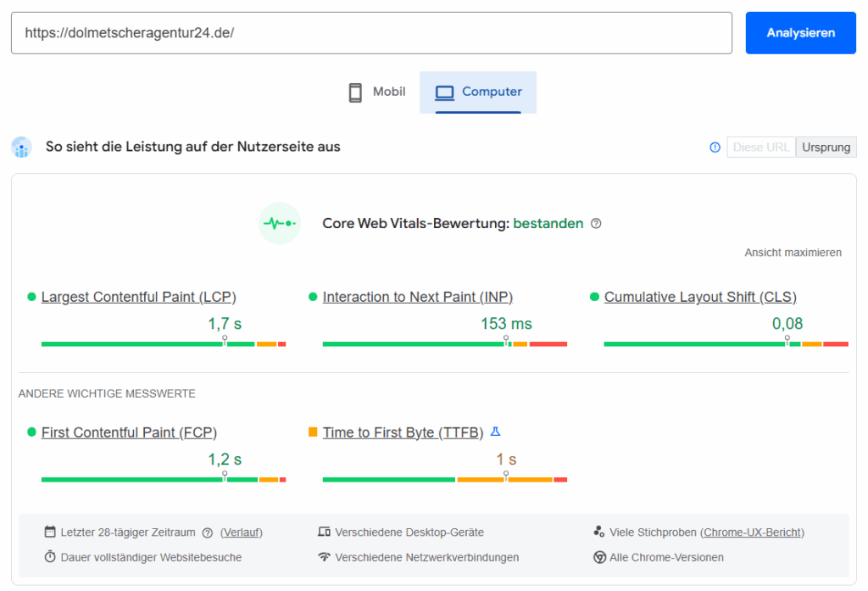
Task: Click the green status dot for CLS
Action: tap(594, 297)
